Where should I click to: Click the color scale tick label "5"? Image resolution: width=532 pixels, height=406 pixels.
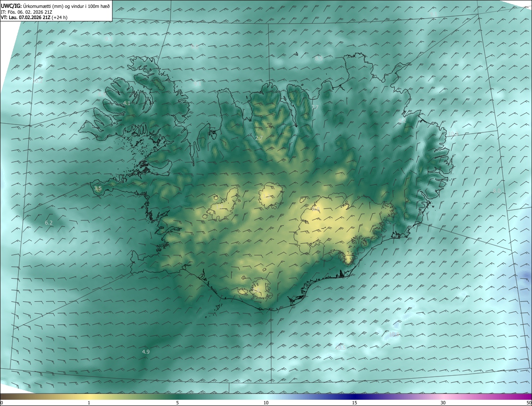tap(177, 403)
